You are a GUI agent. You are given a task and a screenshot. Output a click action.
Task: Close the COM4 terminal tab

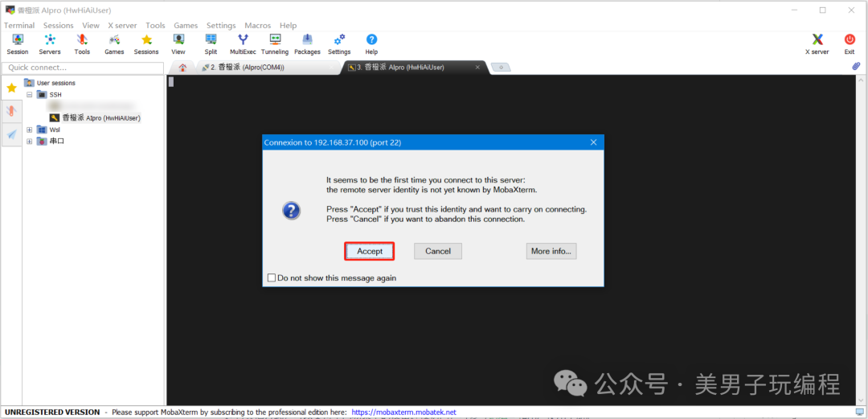coord(332,67)
